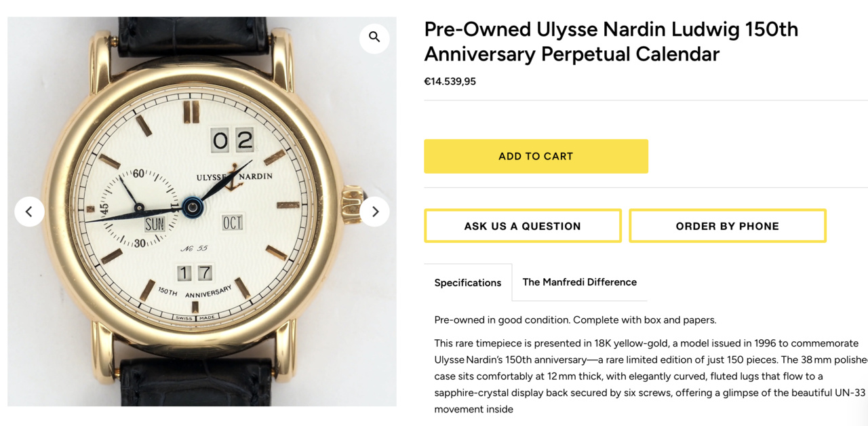Click the '17' year window on dial

[x=195, y=273]
